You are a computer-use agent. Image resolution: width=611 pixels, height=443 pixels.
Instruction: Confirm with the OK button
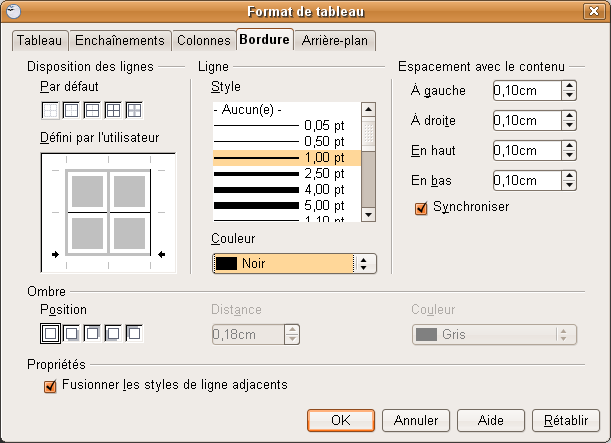(340, 420)
